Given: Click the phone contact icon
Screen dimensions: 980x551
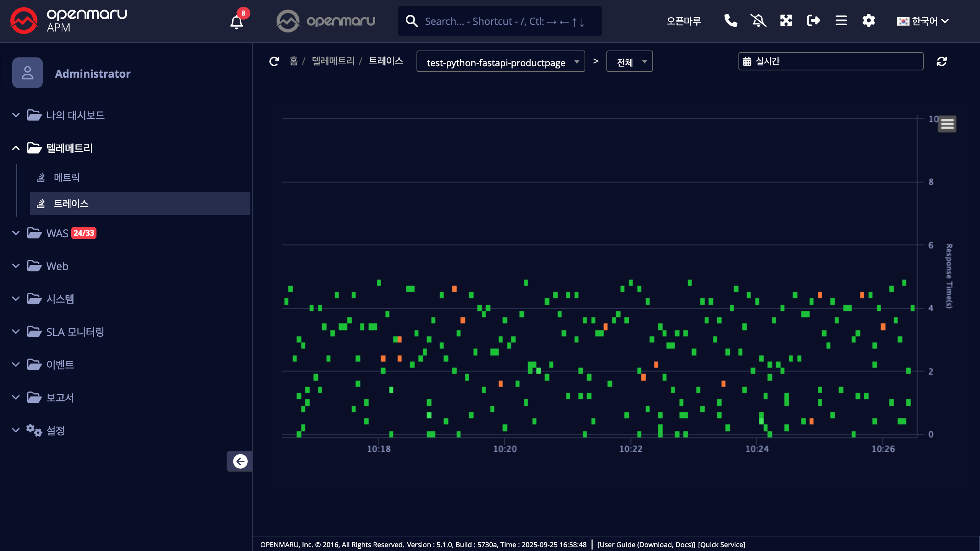Looking at the screenshot, I should pyautogui.click(x=730, y=21).
